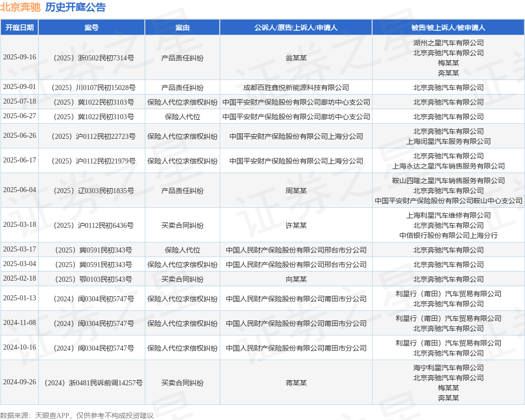The height and width of the screenshot is (420, 525).
Task: Click the 历史开庭公告 heading
Action: tap(75, 7)
